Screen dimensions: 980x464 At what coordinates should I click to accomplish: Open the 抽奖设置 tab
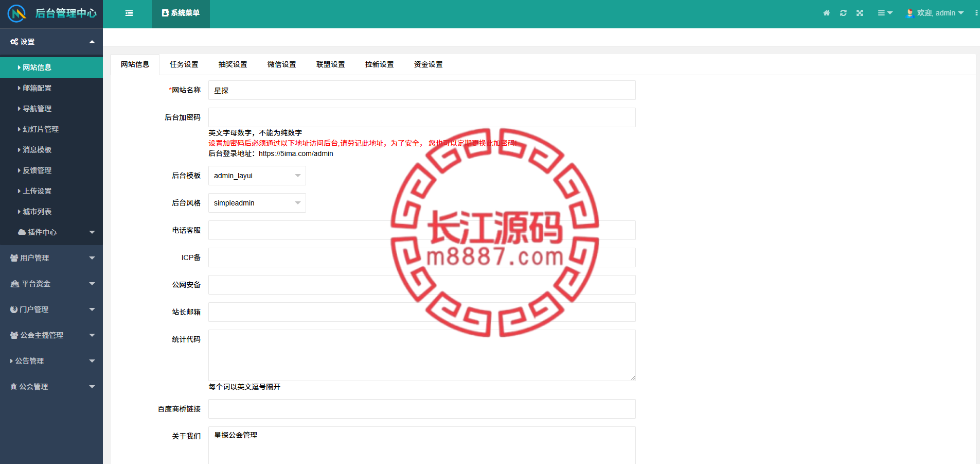click(x=233, y=64)
